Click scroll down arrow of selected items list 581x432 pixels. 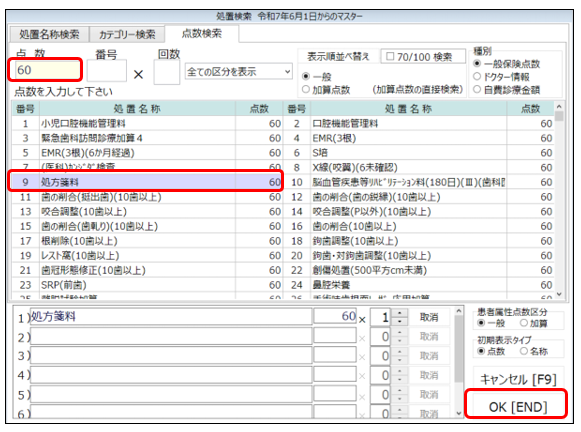pyautogui.click(x=459, y=413)
